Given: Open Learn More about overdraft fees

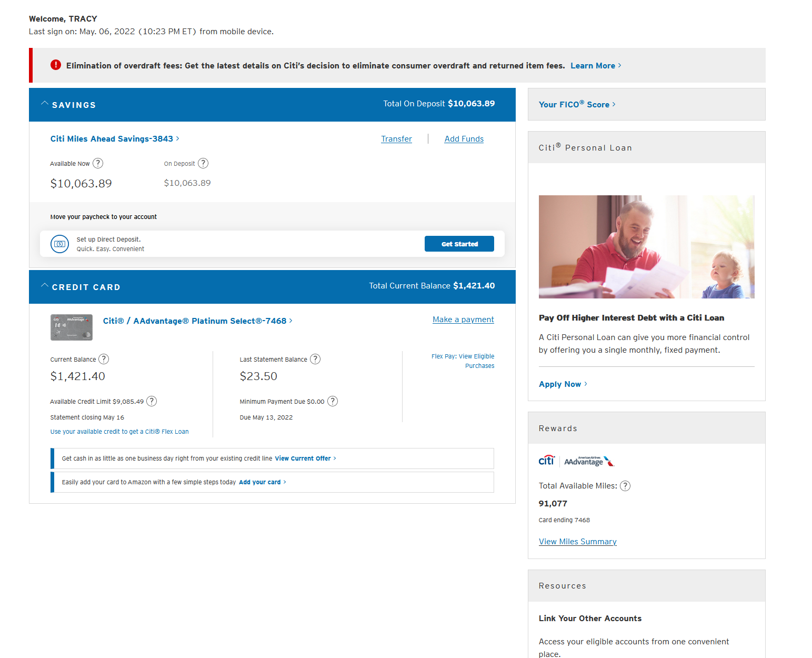Looking at the screenshot, I should point(596,66).
